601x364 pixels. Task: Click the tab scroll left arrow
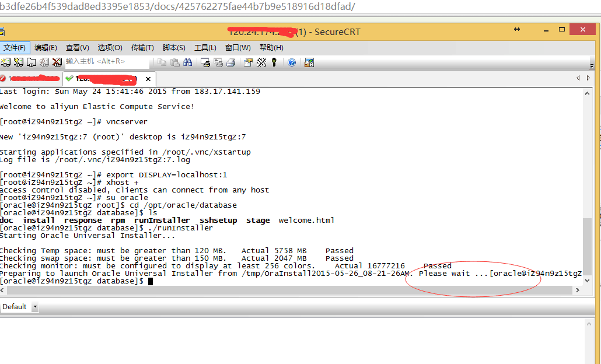click(x=578, y=78)
